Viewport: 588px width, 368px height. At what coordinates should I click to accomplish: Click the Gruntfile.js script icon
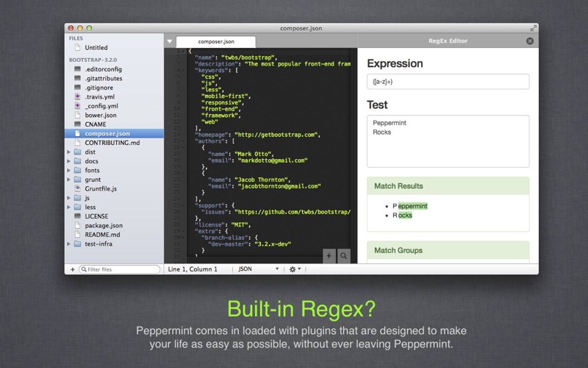pyautogui.click(x=78, y=189)
